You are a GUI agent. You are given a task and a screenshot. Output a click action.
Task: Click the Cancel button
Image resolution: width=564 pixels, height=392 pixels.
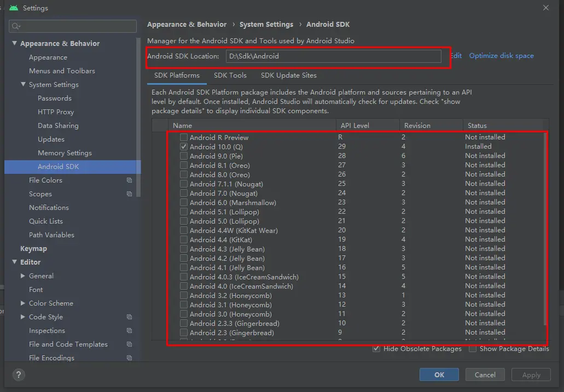point(485,375)
